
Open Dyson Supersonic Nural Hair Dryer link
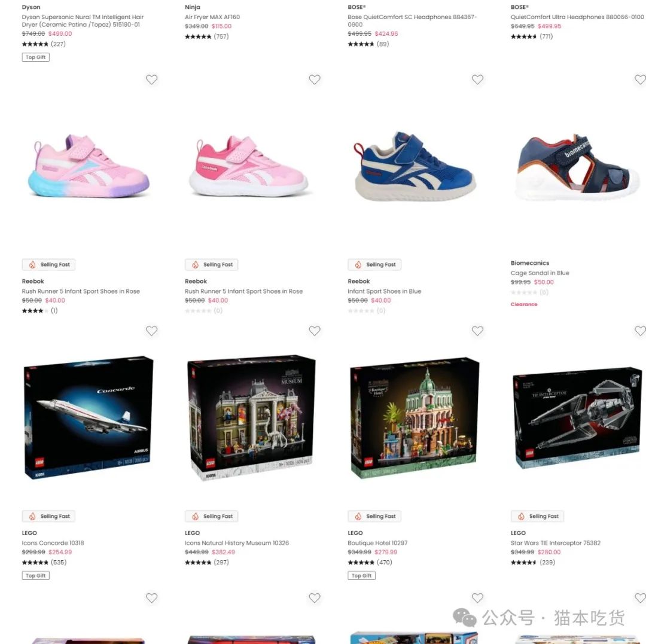[83, 20]
